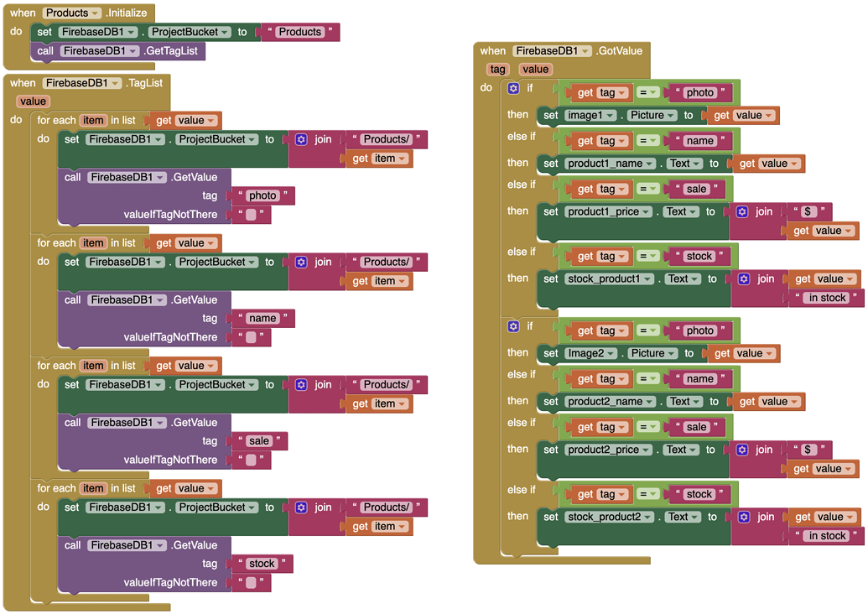The width and height of the screenshot is (868, 614).
Task: Click join gear icon in set stock_product1
Action: (x=744, y=279)
